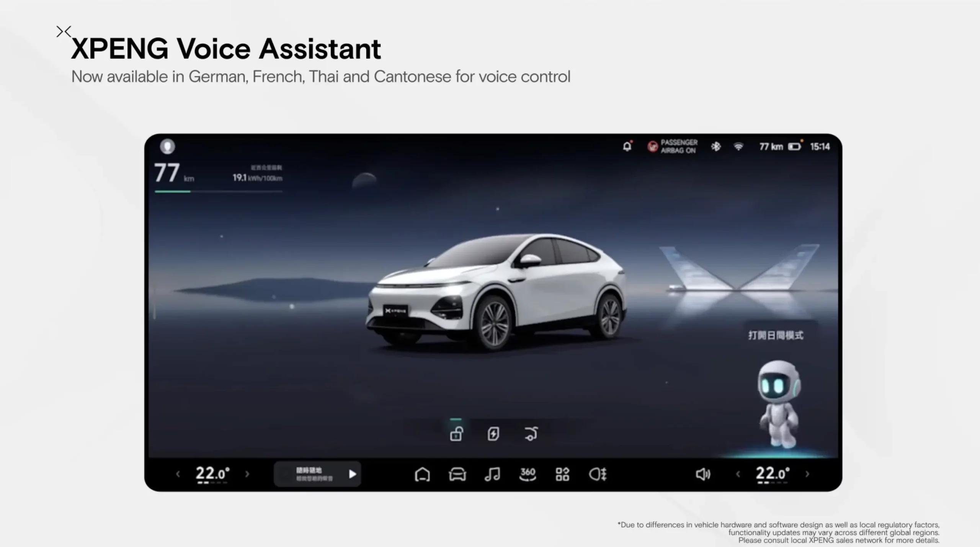Toggle the charge port icon
The height and width of the screenshot is (547, 980).
tap(493, 434)
